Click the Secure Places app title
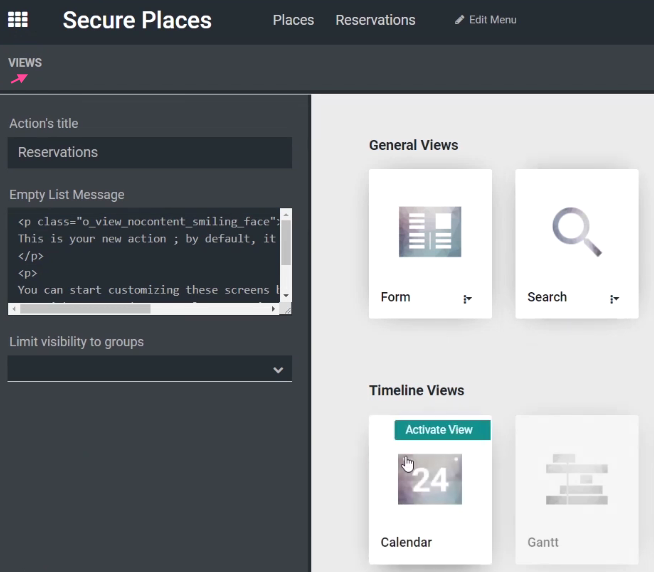Viewport: 654px width, 572px height. 137,20
